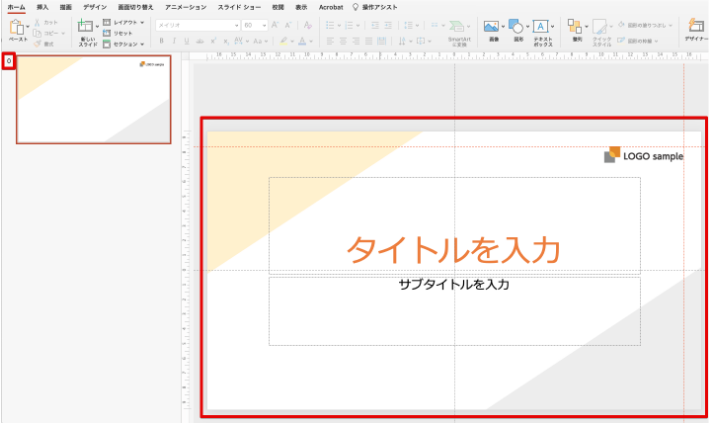Open the Designer (デザイナー) pane

(x=696, y=27)
